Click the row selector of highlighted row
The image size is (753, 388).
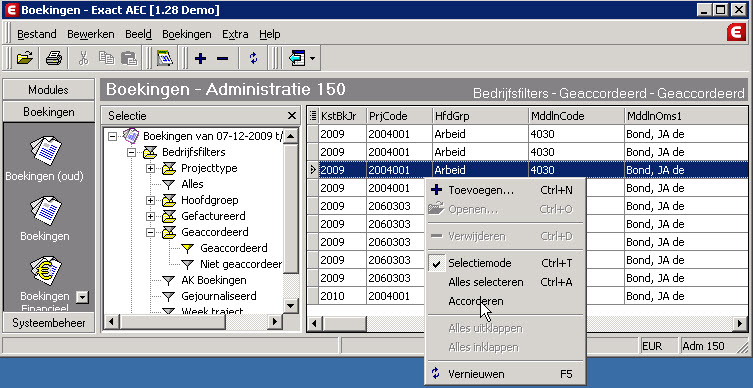point(313,170)
